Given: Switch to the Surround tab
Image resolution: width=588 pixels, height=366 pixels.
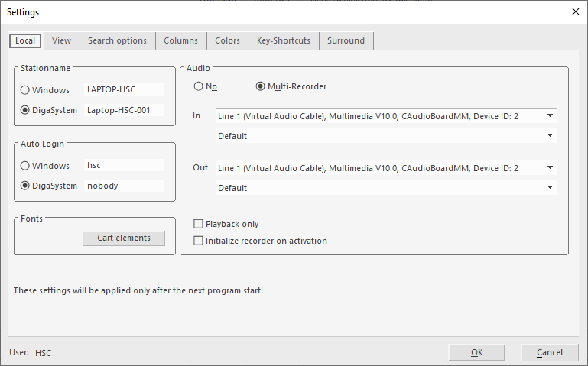Looking at the screenshot, I should [346, 40].
